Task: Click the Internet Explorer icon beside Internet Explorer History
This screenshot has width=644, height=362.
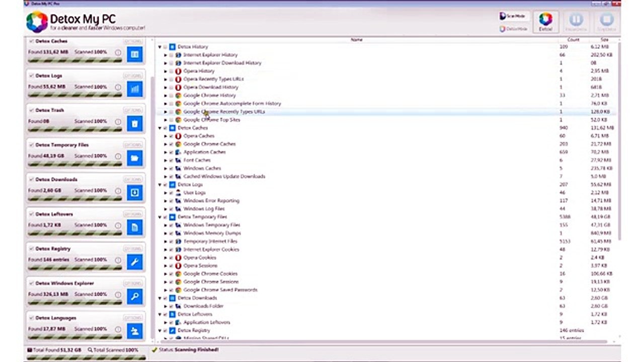Action: (x=178, y=55)
